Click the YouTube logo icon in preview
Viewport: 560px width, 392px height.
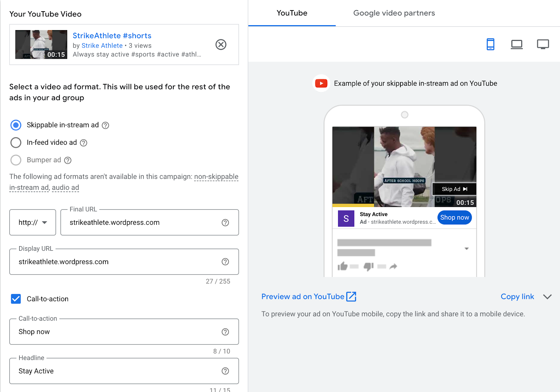pos(321,83)
